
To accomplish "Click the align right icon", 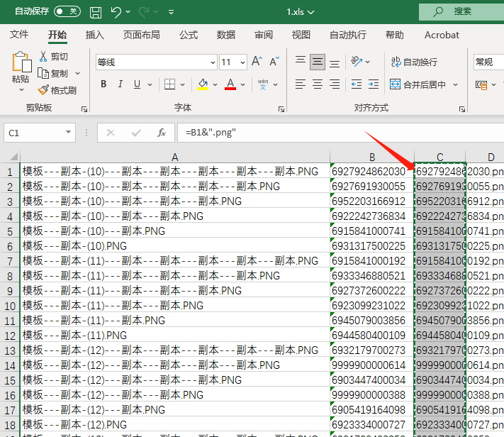I will pos(335,84).
